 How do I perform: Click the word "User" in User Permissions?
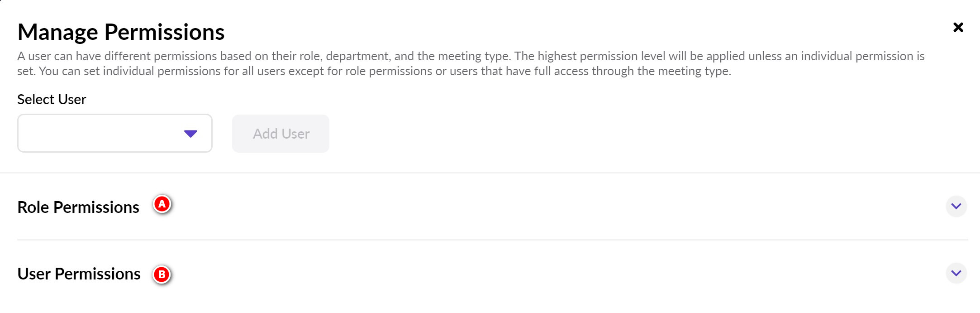pos(34,274)
